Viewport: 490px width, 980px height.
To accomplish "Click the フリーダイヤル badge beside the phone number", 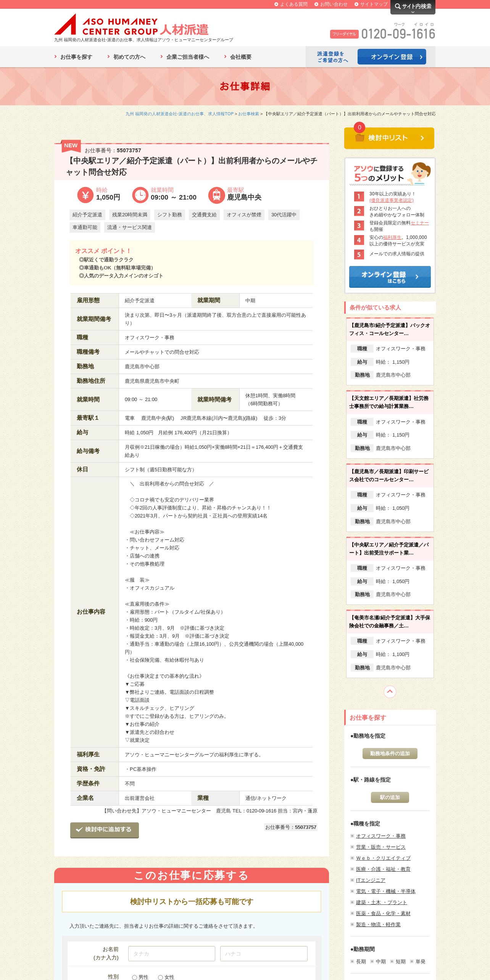I will pyautogui.click(x=344, y=34).
